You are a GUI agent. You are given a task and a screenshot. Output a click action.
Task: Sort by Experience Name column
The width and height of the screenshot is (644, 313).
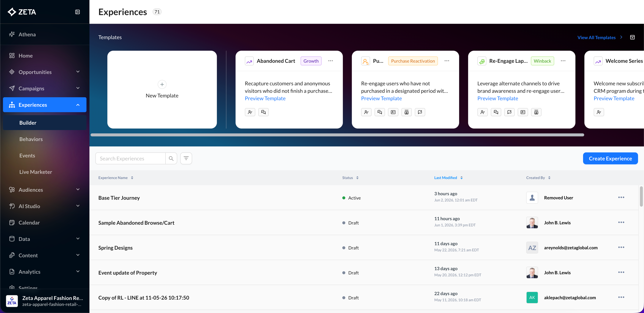coord(116,178)
